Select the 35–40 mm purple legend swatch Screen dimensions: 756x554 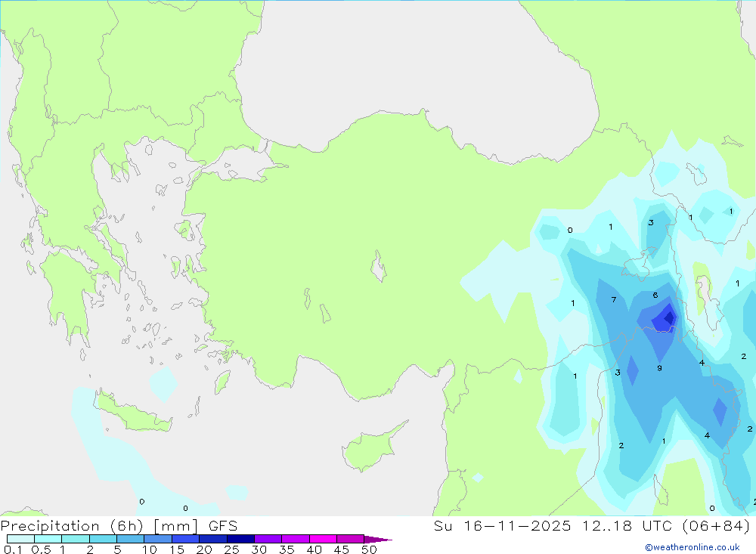click(x=296, y=539)
